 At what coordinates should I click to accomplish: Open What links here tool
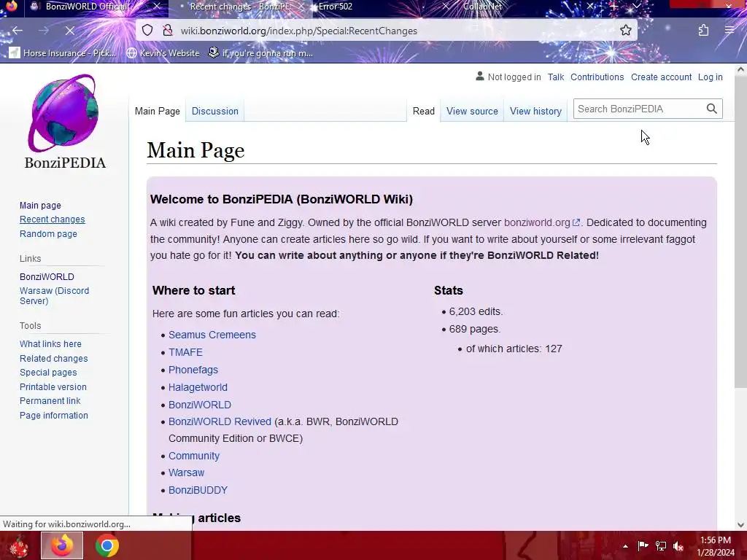[50, 344]
